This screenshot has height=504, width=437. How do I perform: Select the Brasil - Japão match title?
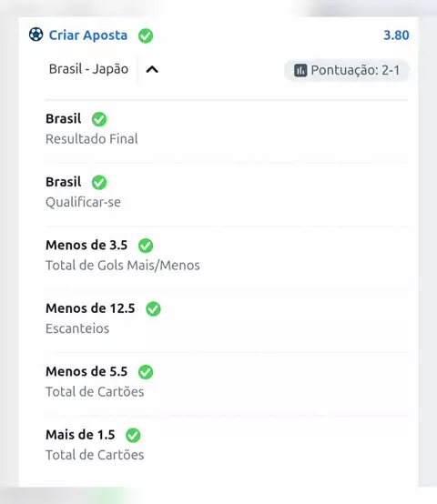pyautogui.click(x=88, y=69)
